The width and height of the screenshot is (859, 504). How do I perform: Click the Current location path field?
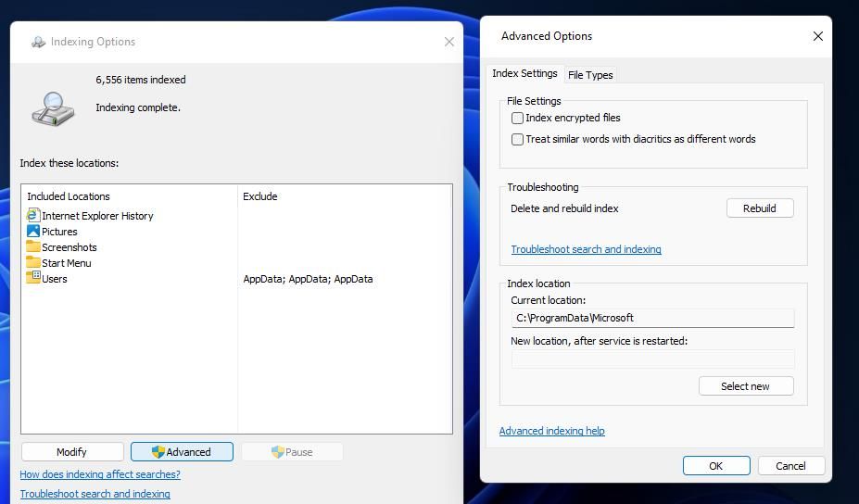pos(652,318)
